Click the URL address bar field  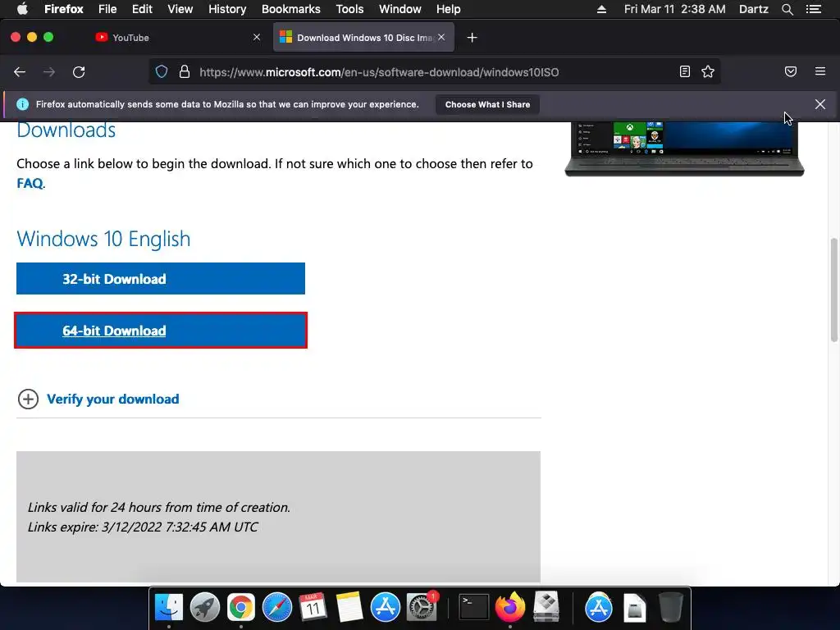click(434, 72)
